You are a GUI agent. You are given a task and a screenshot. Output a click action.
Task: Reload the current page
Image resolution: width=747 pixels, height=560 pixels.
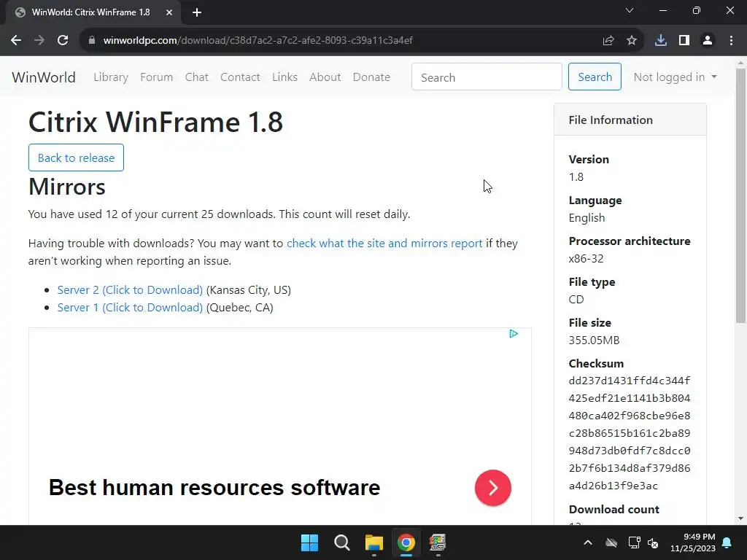coord(63,41)
